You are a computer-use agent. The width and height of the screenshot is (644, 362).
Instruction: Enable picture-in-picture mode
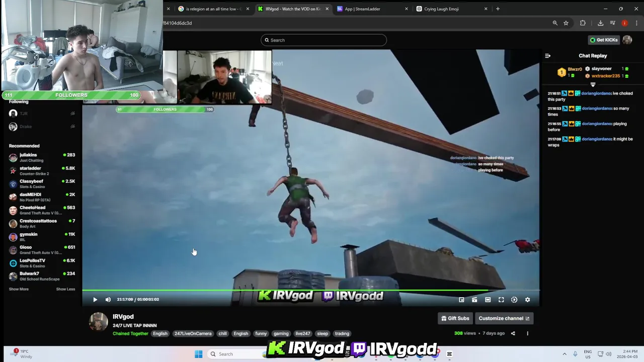[461, 300]
